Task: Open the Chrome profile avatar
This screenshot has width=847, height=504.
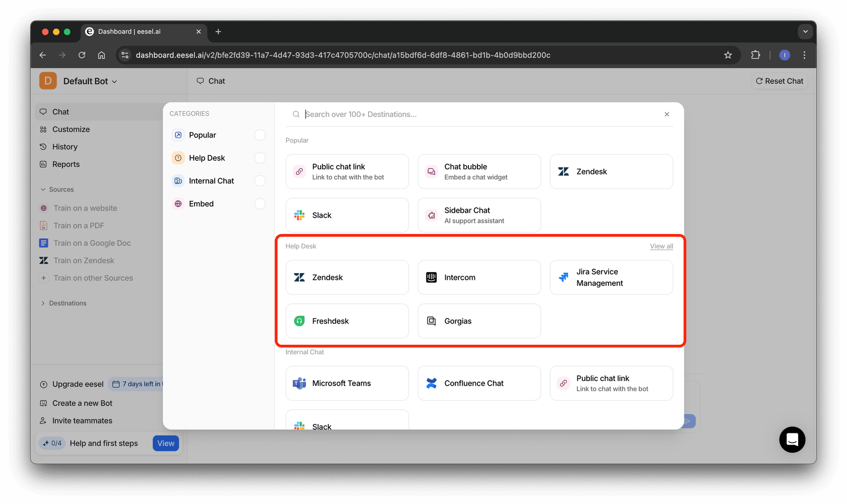Action: point(784,55)
